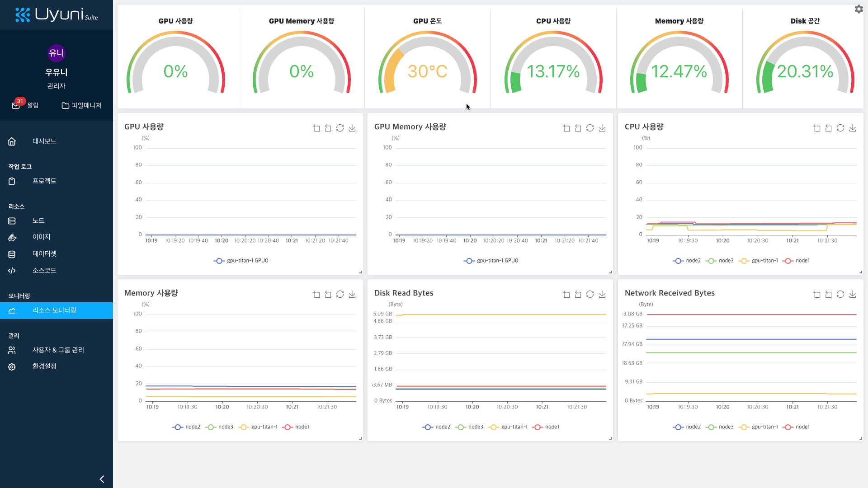868x488 pixels.
Task: Refresh the Disk Read Bytes chart
Action: pyautogui.click(x=590, y=294)
